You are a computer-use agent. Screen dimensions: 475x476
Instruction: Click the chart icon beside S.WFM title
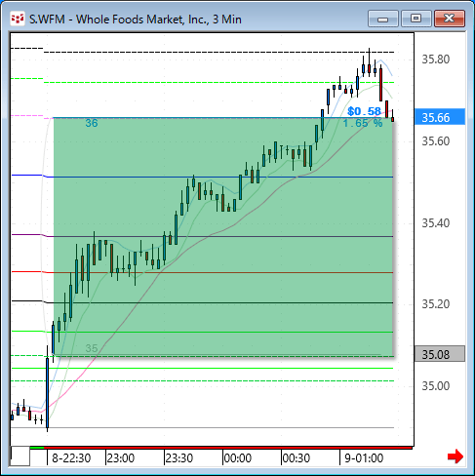(x=18, y=20)
